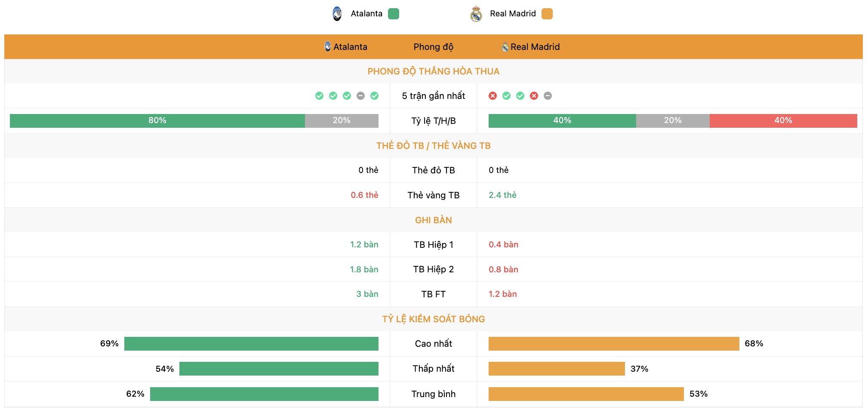Screen dimensions: 868x413
Task: Click the Atalanta crest in the legend
Action: point(337,14)
